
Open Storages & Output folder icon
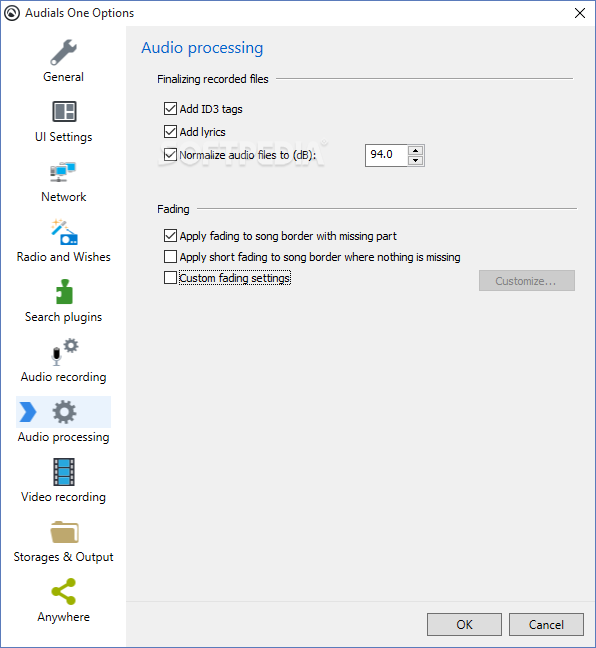tap(64, 532)
